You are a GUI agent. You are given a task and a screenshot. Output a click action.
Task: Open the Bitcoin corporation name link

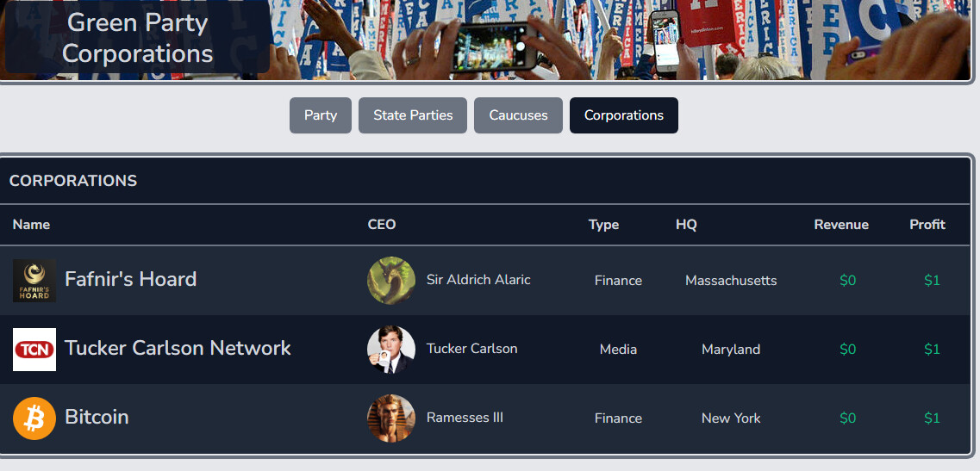click(x=97, y=417)
